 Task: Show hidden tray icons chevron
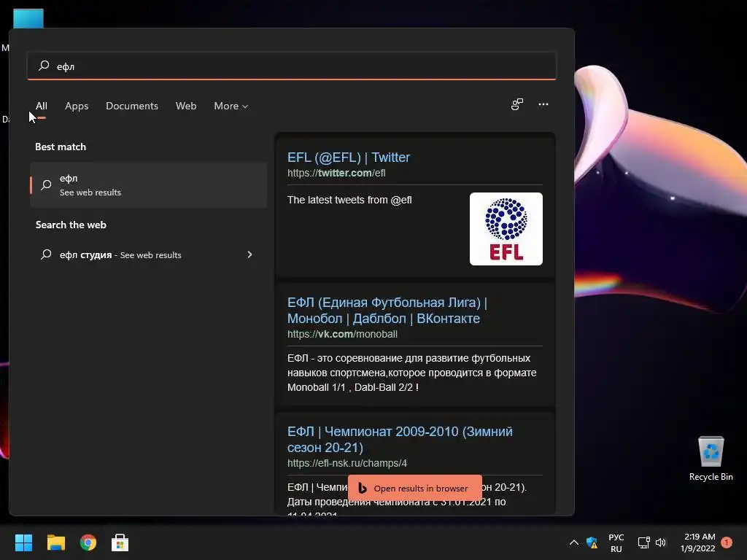(x=574, y=542)
